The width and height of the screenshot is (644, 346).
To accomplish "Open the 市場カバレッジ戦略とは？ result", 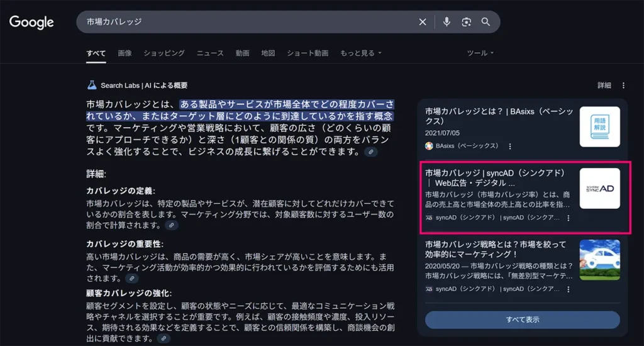I will [x=496, y=249].
